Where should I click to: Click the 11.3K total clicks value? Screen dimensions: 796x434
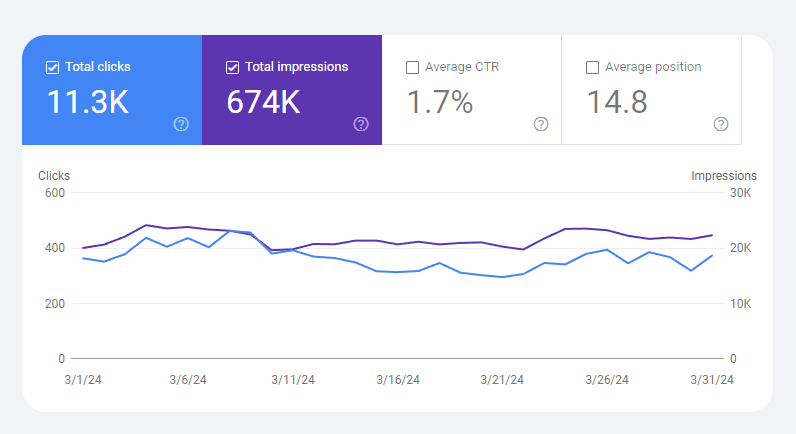click(x=88, y=102)
